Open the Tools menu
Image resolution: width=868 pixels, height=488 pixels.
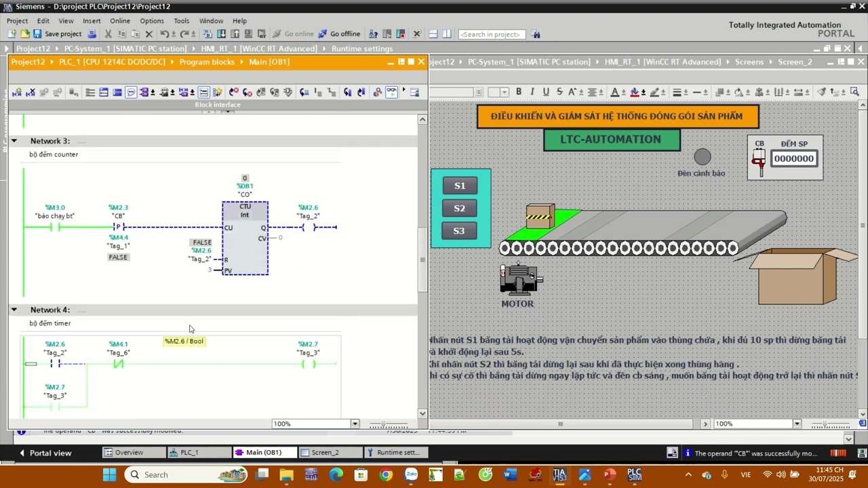(x=181, y=21)
